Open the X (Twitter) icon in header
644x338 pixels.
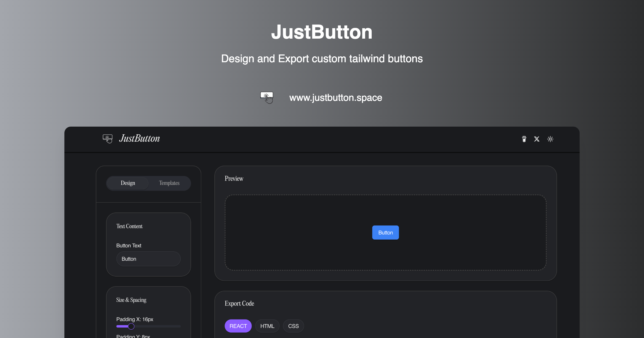[537, 139]
